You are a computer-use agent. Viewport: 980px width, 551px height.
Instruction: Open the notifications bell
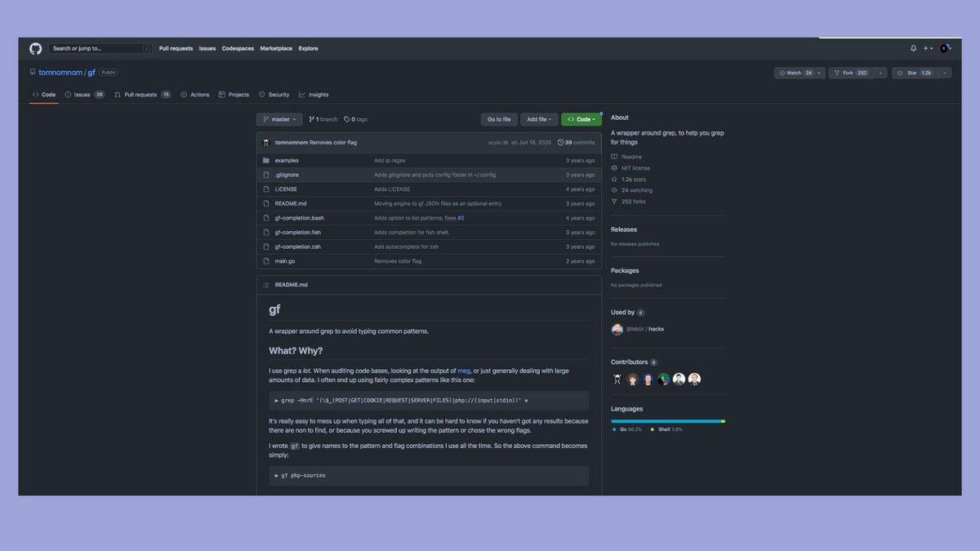913,48
